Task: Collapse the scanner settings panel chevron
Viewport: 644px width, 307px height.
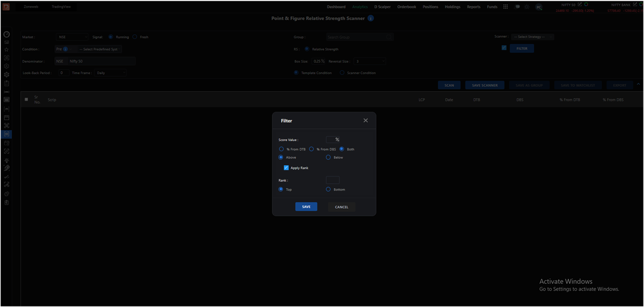Action: pos(638,84)
